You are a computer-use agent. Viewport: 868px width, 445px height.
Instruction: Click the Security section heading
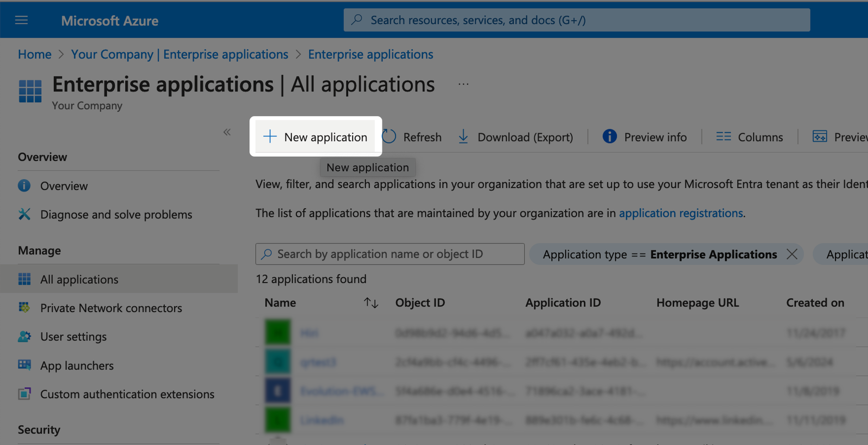coord(39,429)
